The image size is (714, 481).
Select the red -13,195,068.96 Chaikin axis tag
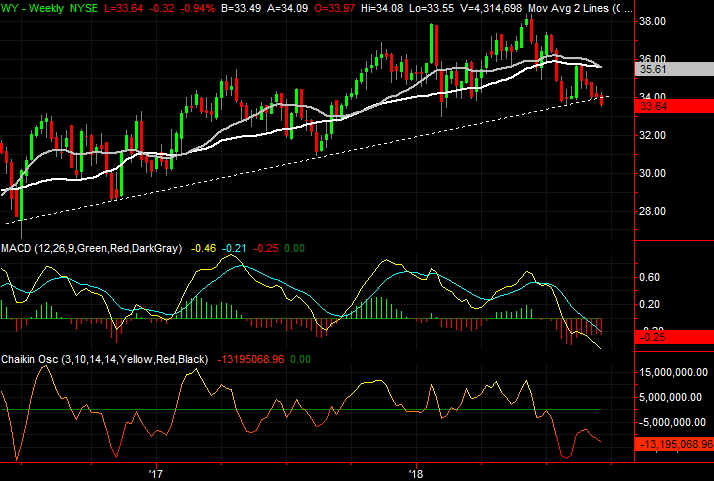click(x=674, y=444)
